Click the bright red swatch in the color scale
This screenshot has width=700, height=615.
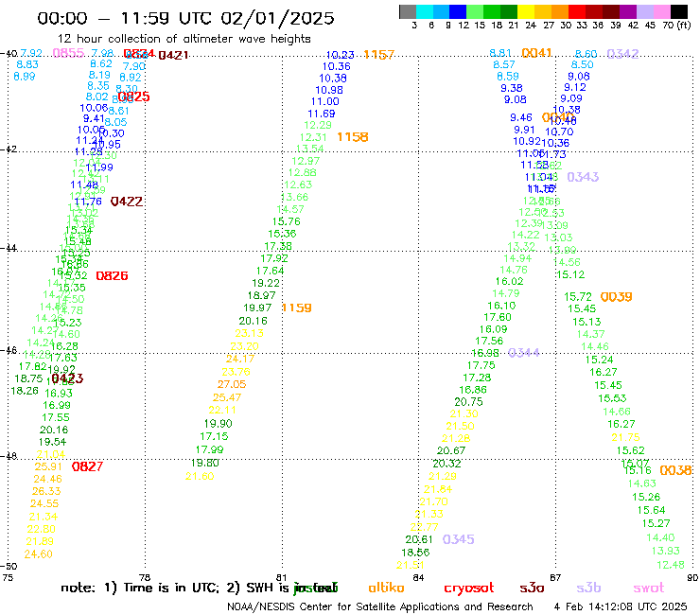click(576, 11)
